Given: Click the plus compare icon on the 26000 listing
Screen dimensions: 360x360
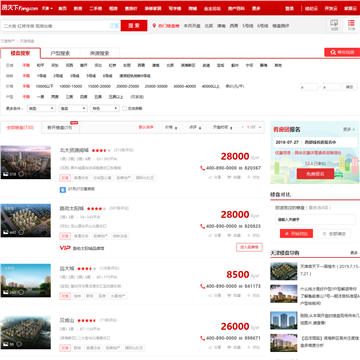Looking at the screenshot, I should coord(249,347).
